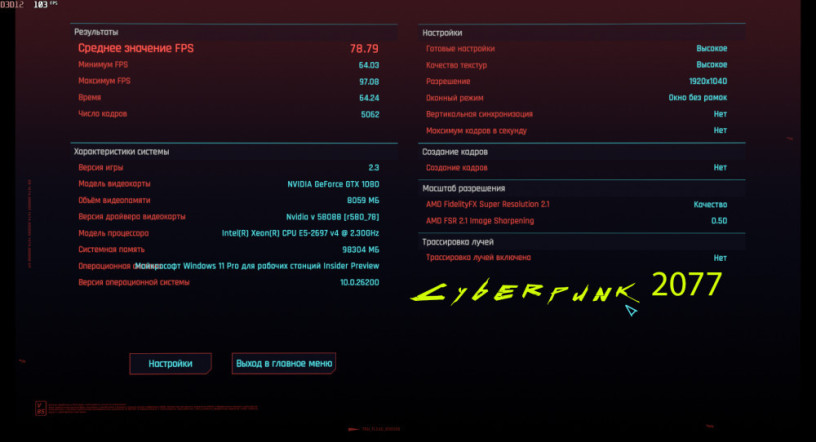Select Оконный режим value Окно без рамок
The height and width of the screenshot is (442, 816).
pos(697,98)
